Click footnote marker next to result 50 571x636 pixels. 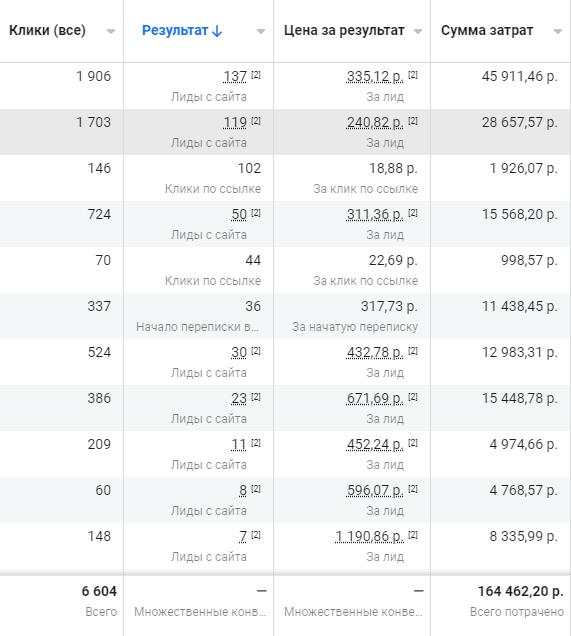point(256,213)
